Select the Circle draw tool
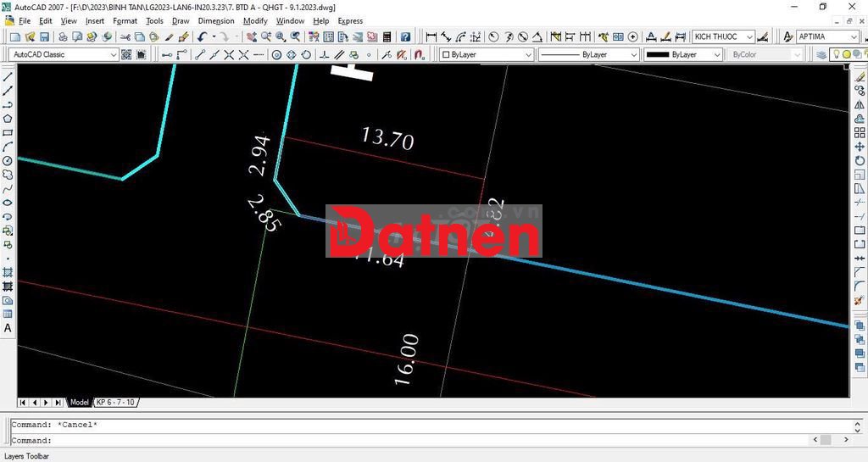The width and height of the screenshot is (868, 462). coord(8,160)
